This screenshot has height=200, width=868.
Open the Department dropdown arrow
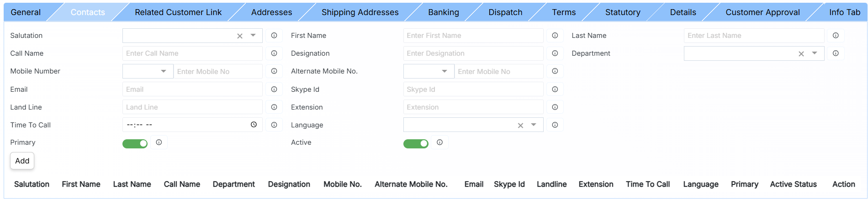(x=815, y=53)
